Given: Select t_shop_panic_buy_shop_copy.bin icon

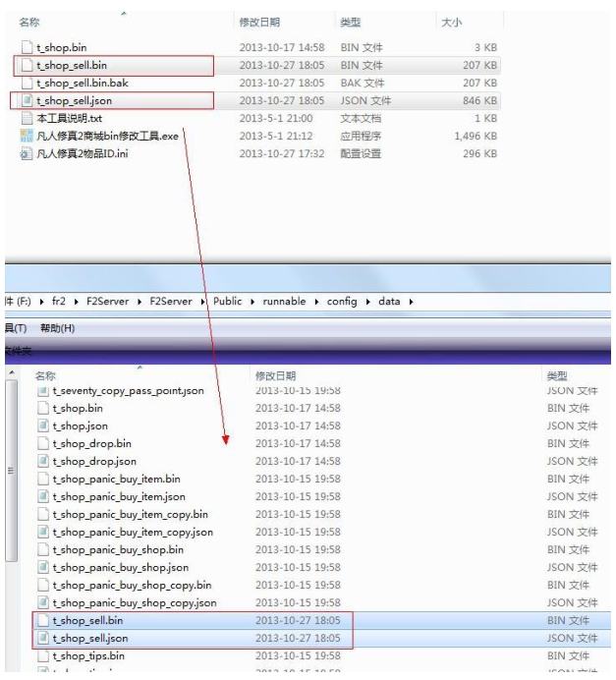Looking at the screenshot, I should (x=43, y=585).
